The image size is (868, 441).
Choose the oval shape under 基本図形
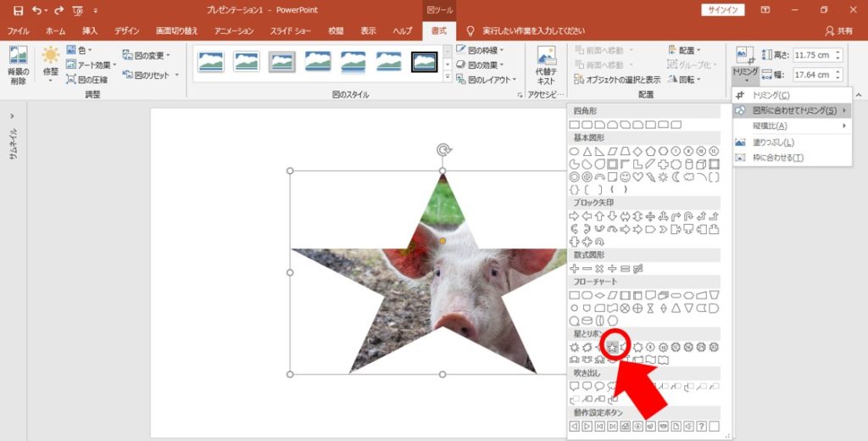coord(575,151)
